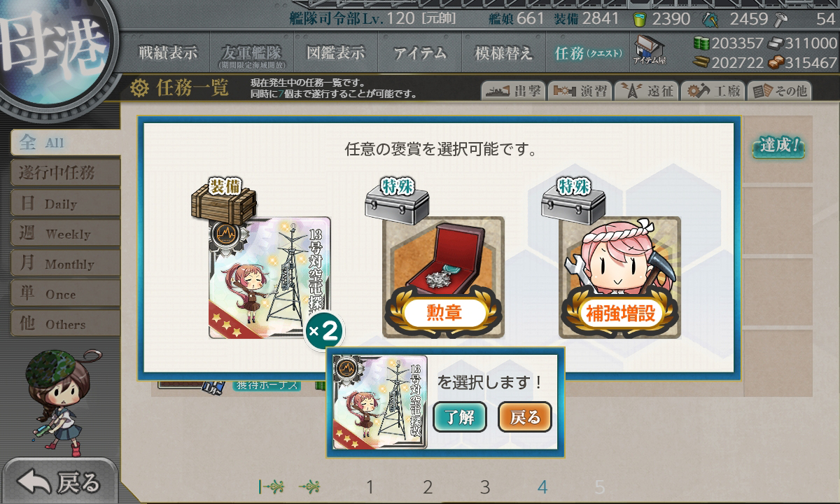The width and height of the screenshot is (840, 504).
Task: Choose the 補強増設 reinforcement expansion reward
Action: coord(619,278)
